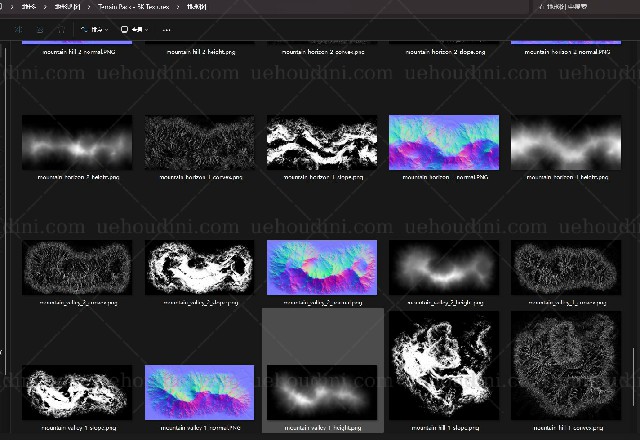Click file name 'mountain horizon 2 height.png'

[78, 177]
